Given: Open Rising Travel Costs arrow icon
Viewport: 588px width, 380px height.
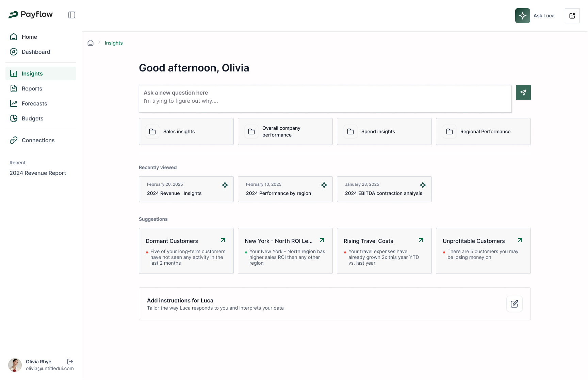Looking at the screenshot, I should 421,241.
